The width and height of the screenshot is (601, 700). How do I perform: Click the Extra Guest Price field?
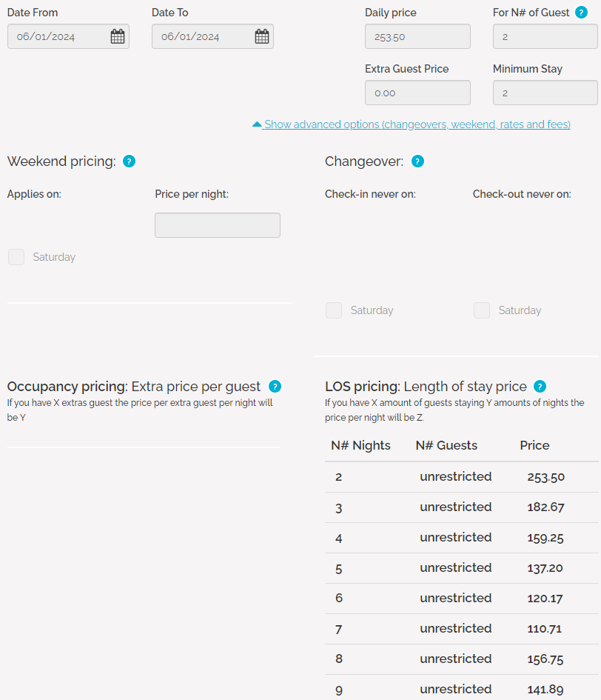click(x=417, y=93)
